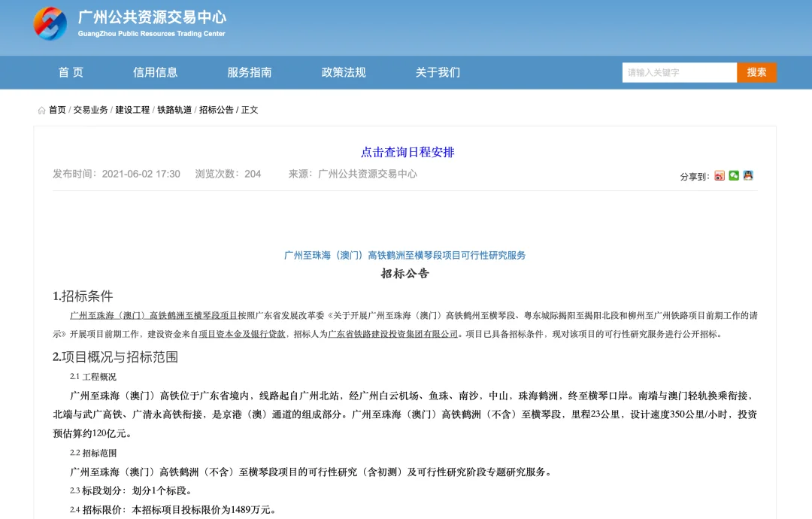Open the 政策法规 navigation menu item

click(x=344, y=72)
